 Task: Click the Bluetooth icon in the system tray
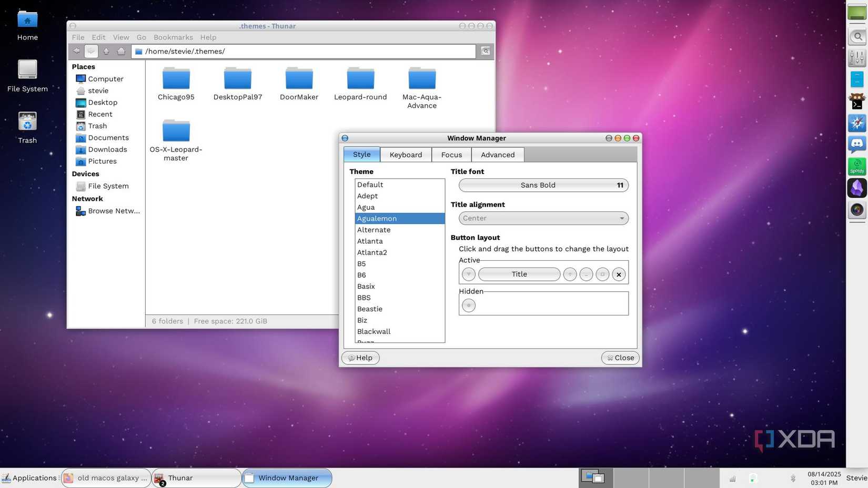pyautogui.click(x=793, y=478)
